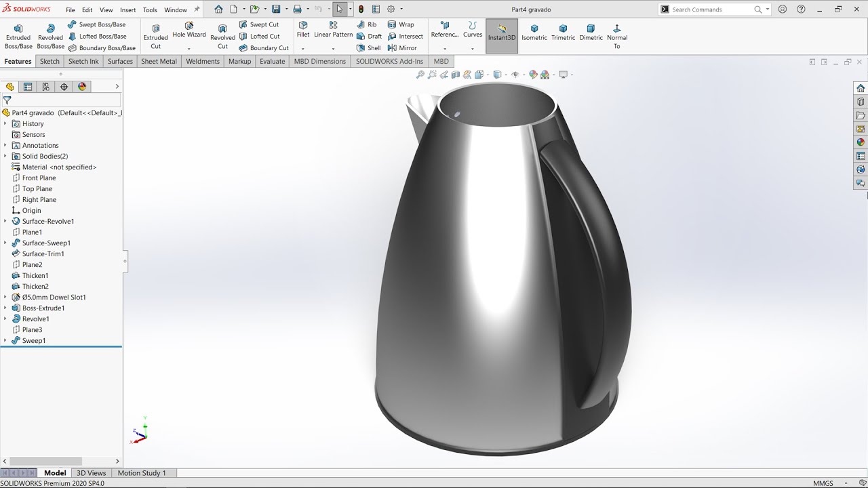Expand the Annotations tree node
868x488 pixels.
(x=5, y=145)
